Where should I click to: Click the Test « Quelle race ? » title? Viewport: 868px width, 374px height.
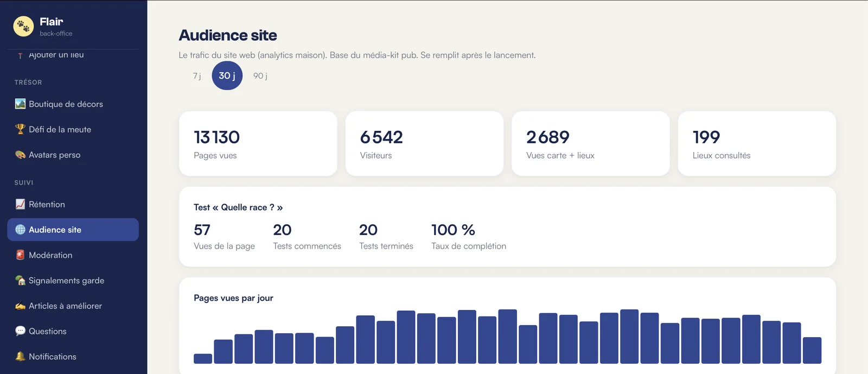coord(238,207)
